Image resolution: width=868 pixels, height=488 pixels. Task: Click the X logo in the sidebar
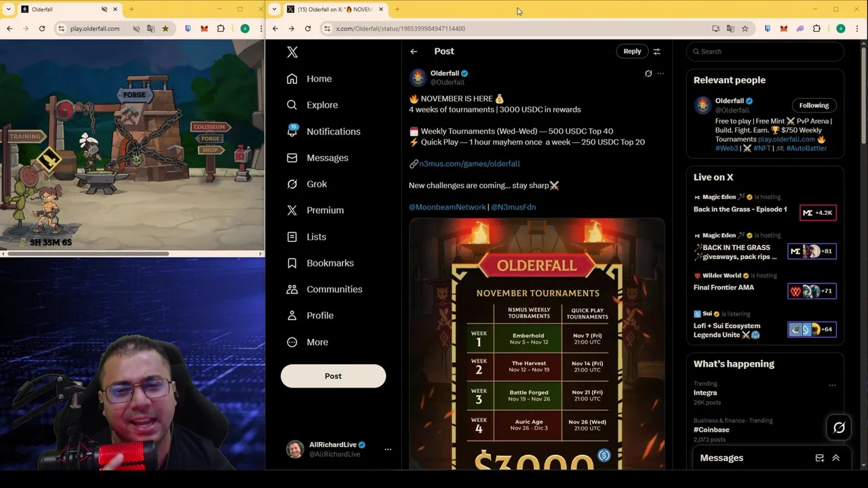(x=292, y=52)
